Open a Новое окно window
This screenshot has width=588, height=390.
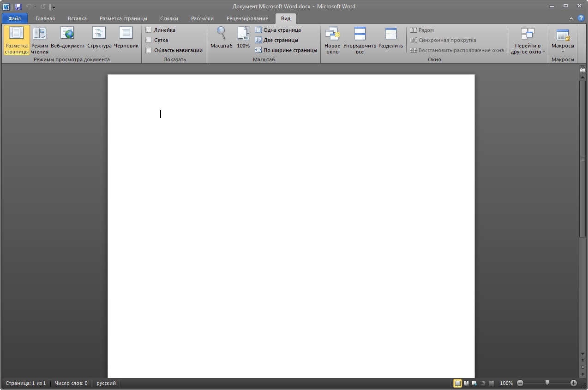point(332,40)
